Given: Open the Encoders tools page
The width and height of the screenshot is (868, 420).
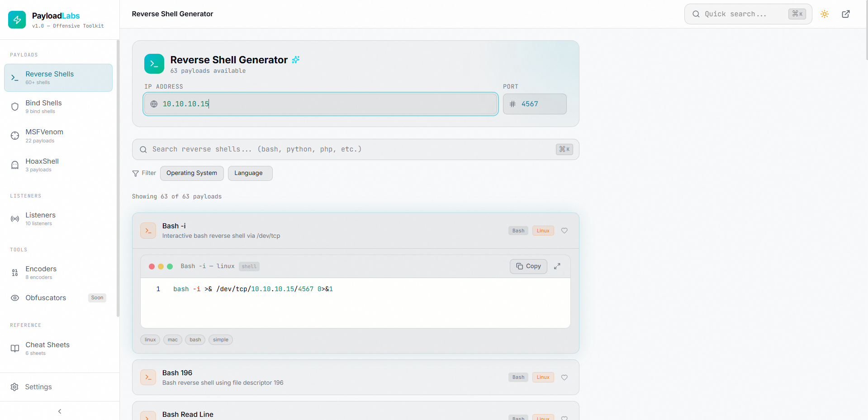Looking at the screenshot, I should tap(58, 273).
